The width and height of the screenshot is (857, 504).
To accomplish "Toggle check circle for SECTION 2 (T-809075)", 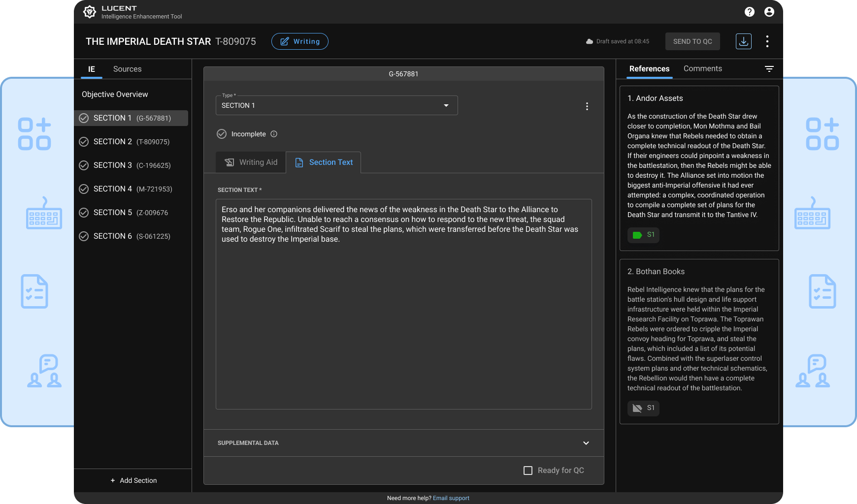I will pos(84,142).
